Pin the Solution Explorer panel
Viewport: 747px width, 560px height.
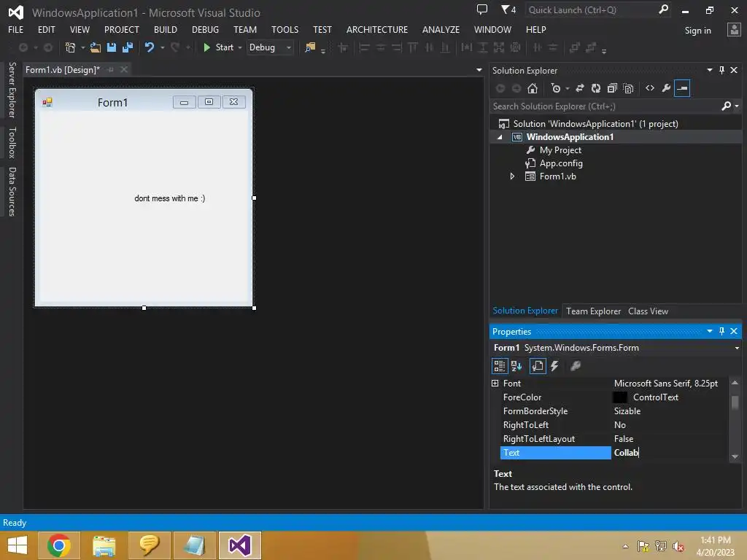pos(721,70)
